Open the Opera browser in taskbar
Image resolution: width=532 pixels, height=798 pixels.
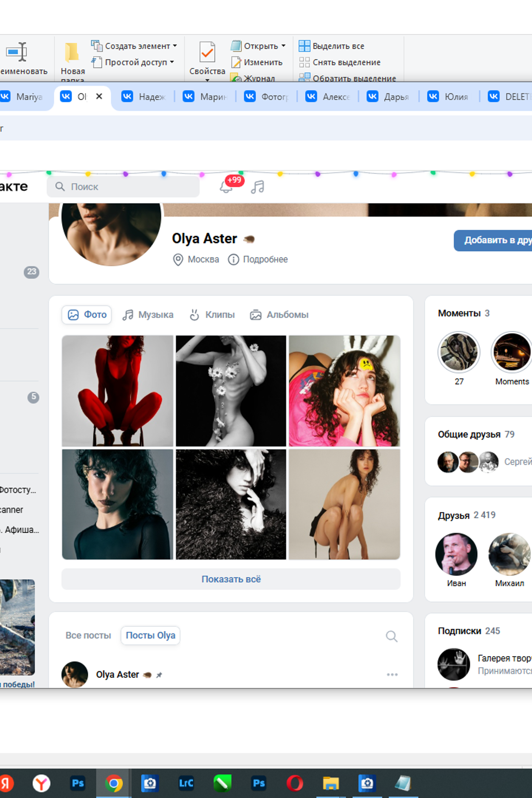point(295,783)
